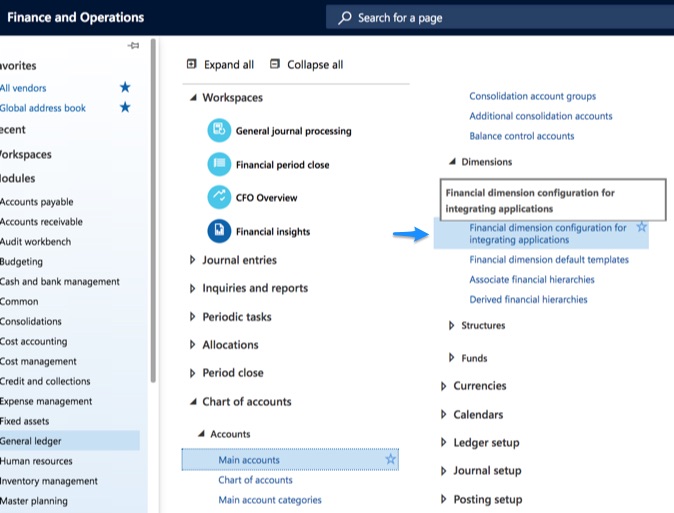Expand the Ledger setup section
674x513 pixels.
[444, 442]
